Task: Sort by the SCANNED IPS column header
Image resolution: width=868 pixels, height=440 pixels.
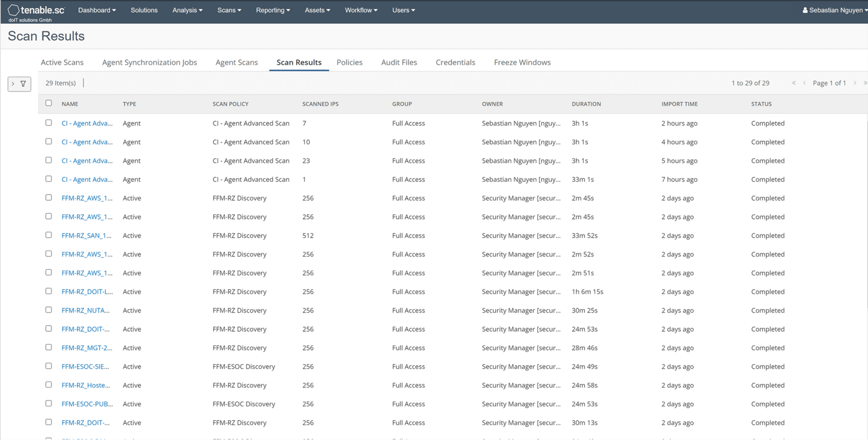Action: tap(321, 104)
